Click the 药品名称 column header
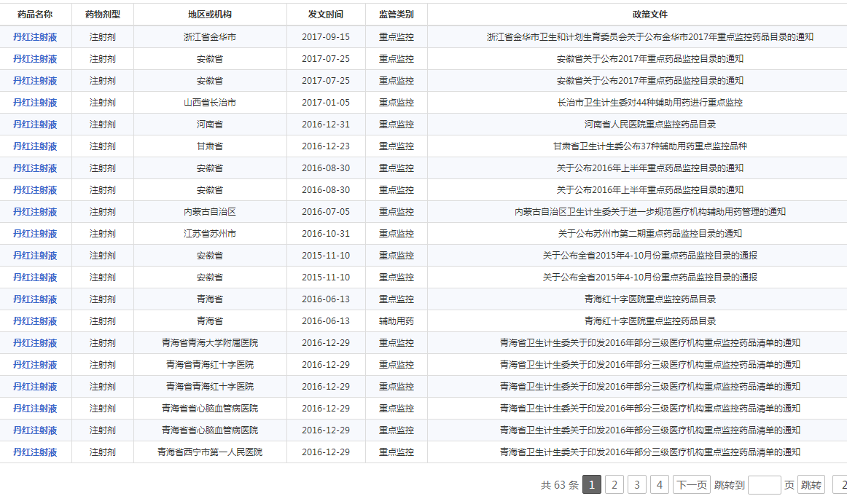 coord(35,15)
